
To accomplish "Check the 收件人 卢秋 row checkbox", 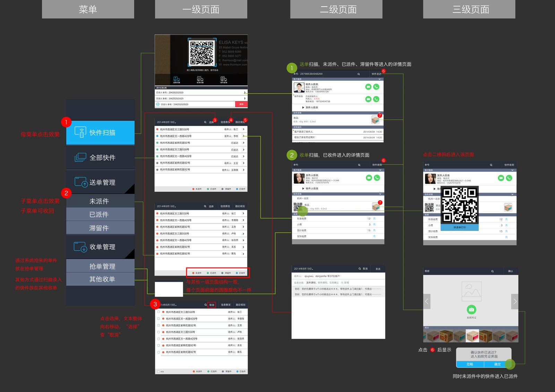I will (159, 332).
